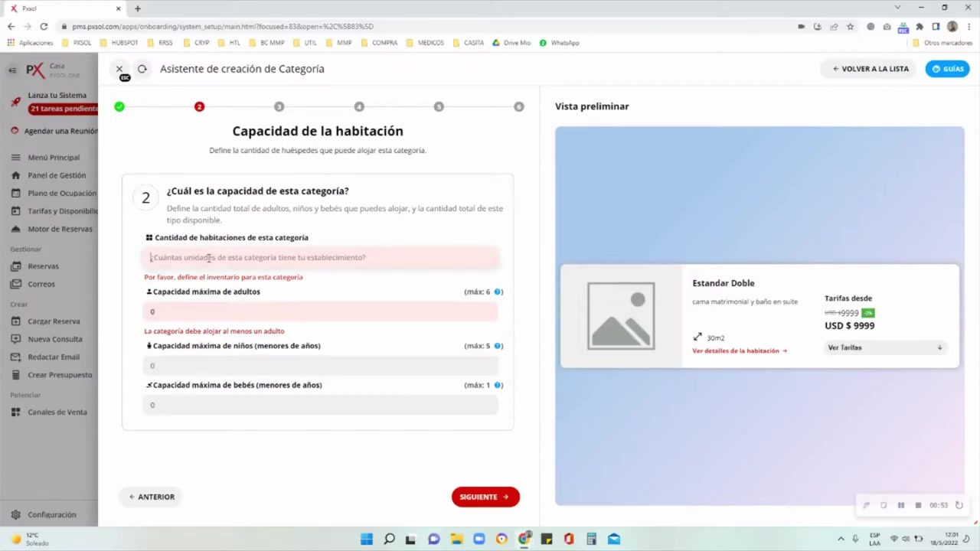
Task: Open Motor de Reservas
Action: pyautogui.click(x=60, y=228)
